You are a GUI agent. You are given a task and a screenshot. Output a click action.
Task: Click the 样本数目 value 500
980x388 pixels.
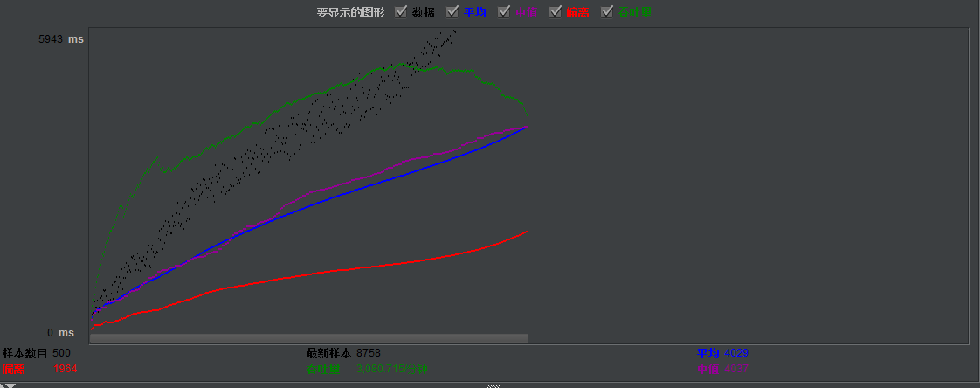pyautogui.click(x=61, y=353)
